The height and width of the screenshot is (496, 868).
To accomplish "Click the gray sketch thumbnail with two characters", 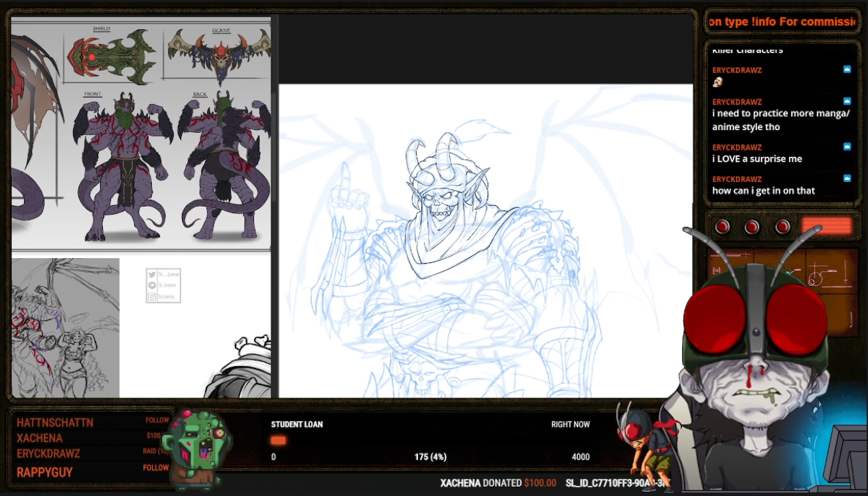I will (65, 328).
